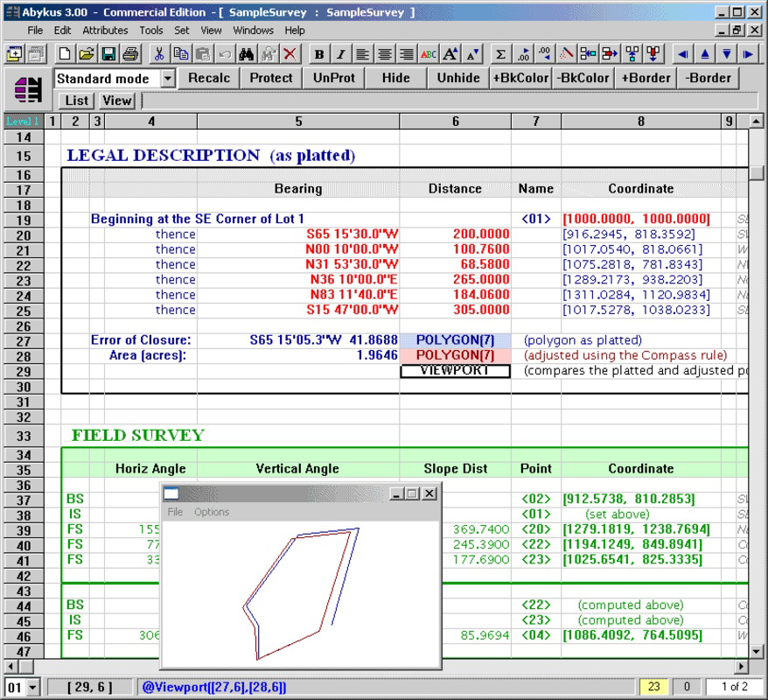Open the Edit menu

(x=62, y=31)
